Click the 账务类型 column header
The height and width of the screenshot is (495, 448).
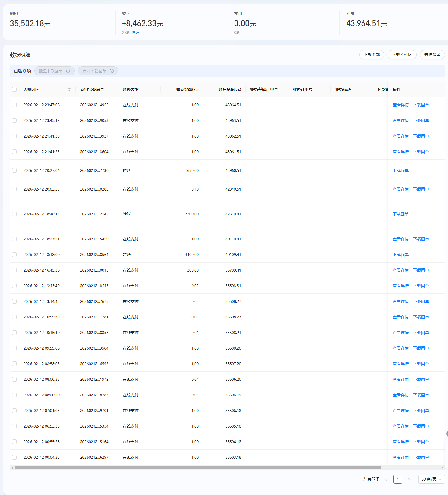130,90
